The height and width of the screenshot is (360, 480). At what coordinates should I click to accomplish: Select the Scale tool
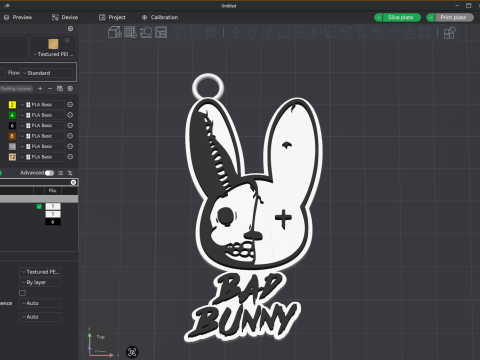point(267,33)
